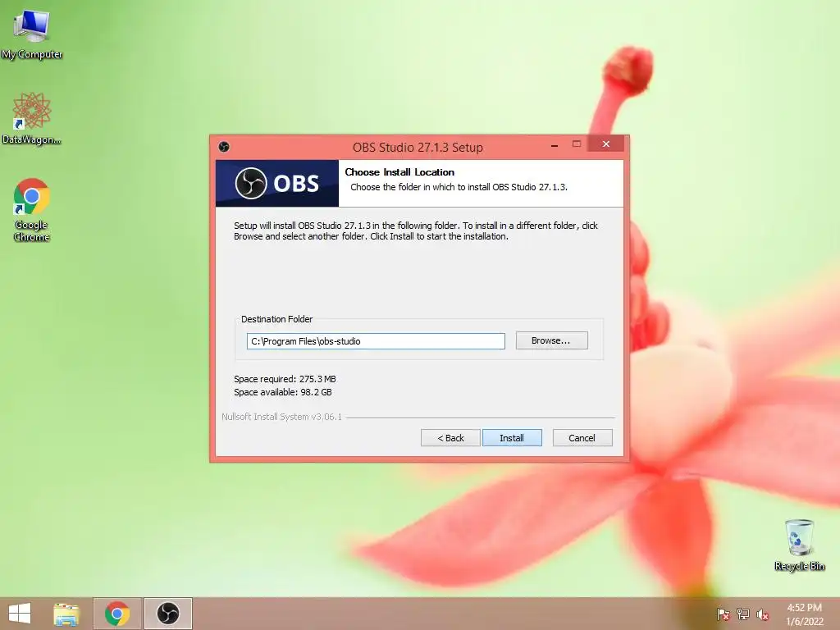Screen dimensions: 840x630
Task: Open the Windows Start button
Action: pyautogui.click(x=20, y=614)
